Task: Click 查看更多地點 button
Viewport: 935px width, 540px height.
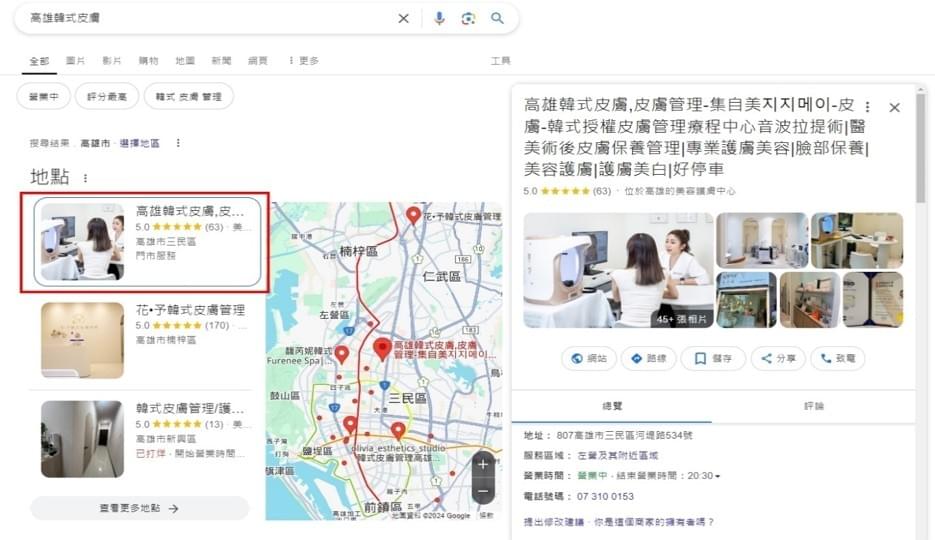Action: tap(140, 508)
